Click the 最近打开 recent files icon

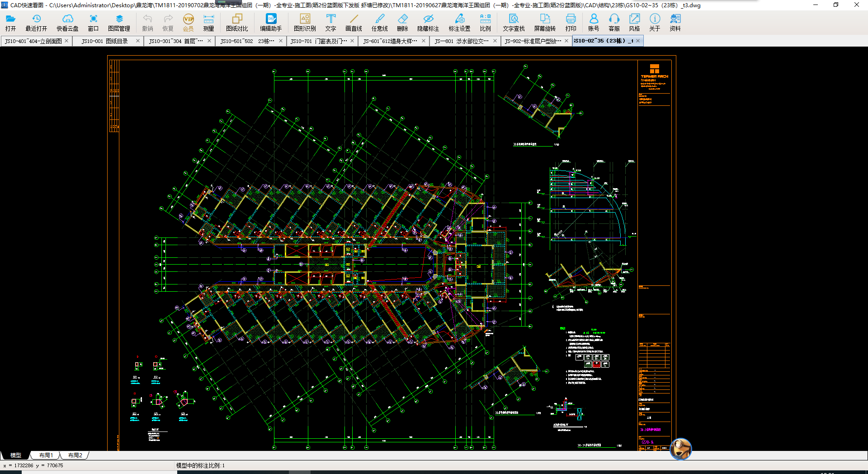tap(36, 23)
